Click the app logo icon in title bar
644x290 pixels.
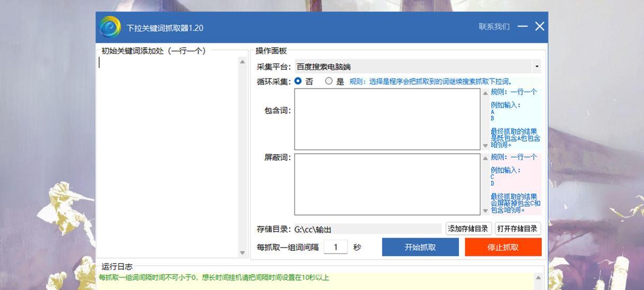110,27
